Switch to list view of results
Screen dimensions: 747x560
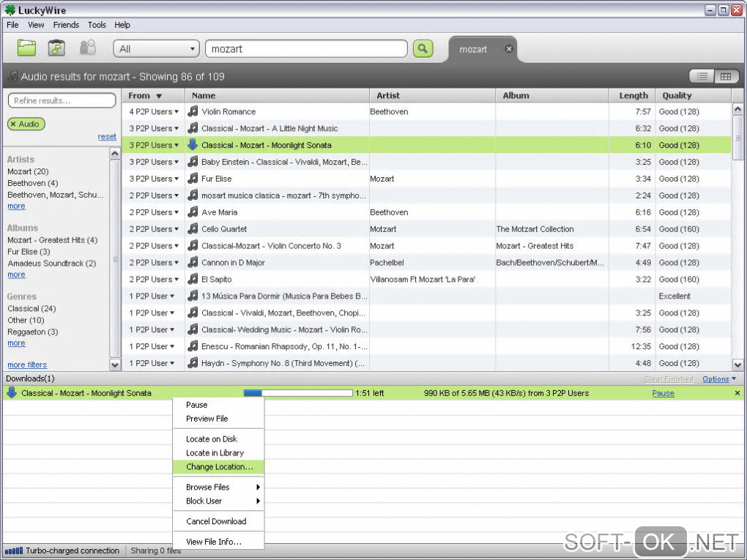[702, 76]
